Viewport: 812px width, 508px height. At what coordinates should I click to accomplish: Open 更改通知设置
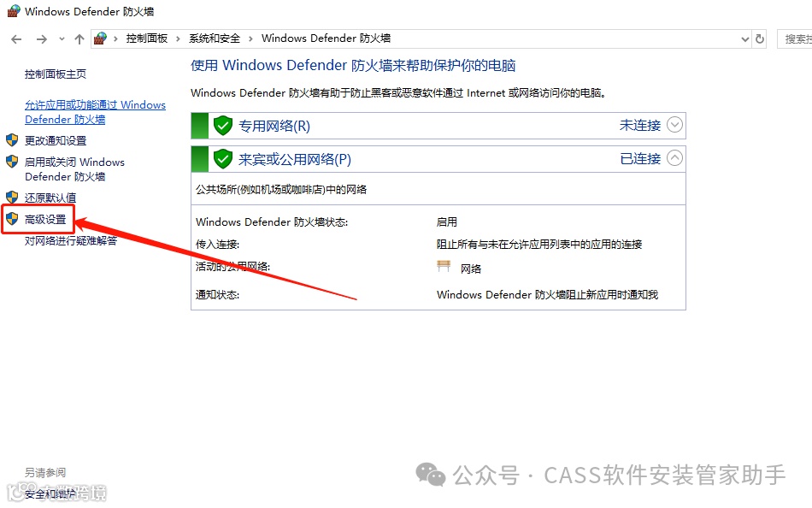56,140
